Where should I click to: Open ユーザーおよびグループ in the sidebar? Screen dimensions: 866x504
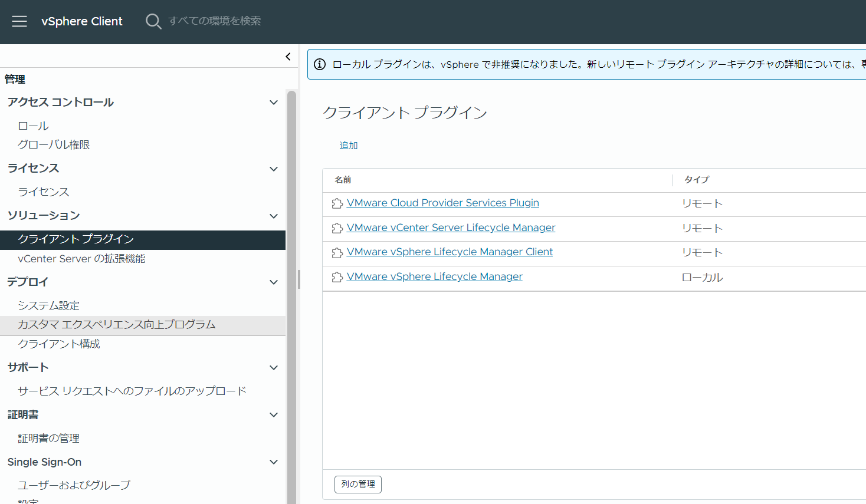click(74, 485)
